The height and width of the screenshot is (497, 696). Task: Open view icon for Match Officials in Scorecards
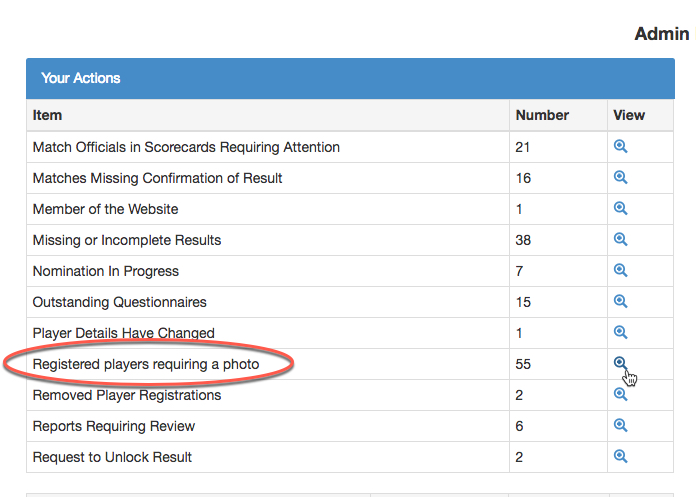[620, 146]
